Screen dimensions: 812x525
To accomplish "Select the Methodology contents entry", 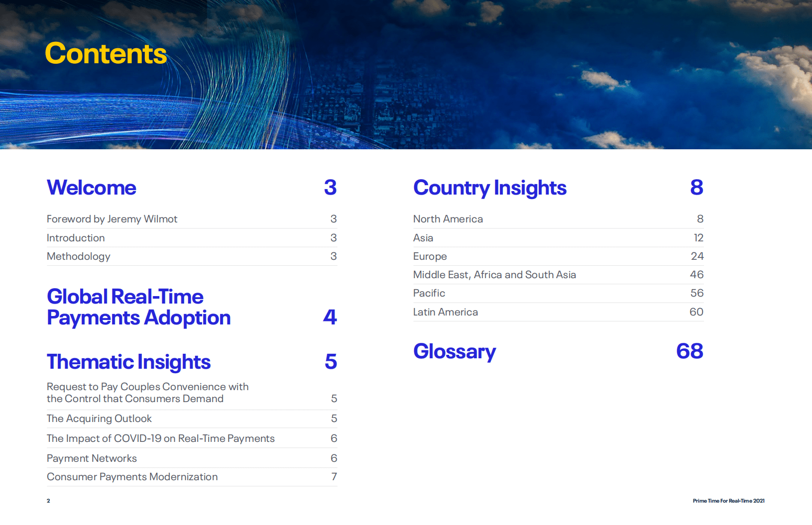I will click(x=79, y=256).
